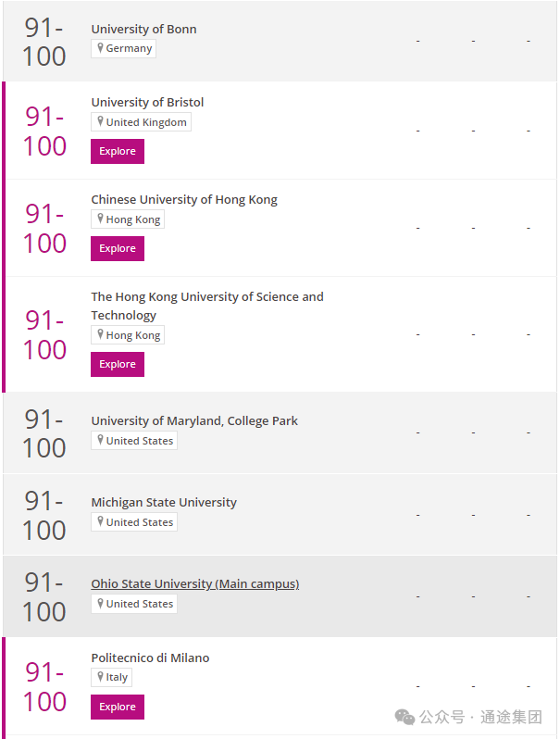This screenshot has width=560, height=739.
Task: Open University of Bonn listing
Action: (x=143, y=29)
